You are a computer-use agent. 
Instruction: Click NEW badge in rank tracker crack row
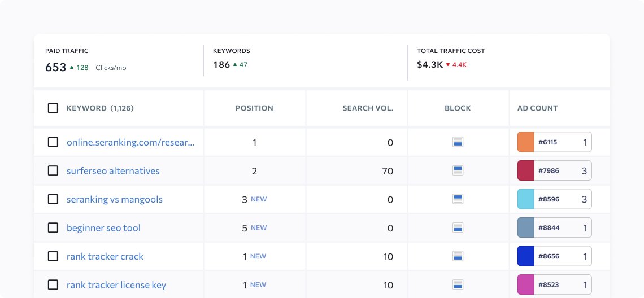pyautogui.click(x=258, y=256)
